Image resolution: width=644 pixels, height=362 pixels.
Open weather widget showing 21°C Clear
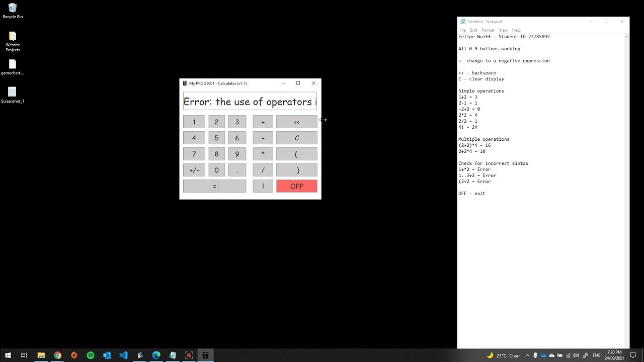coord(503,355)
